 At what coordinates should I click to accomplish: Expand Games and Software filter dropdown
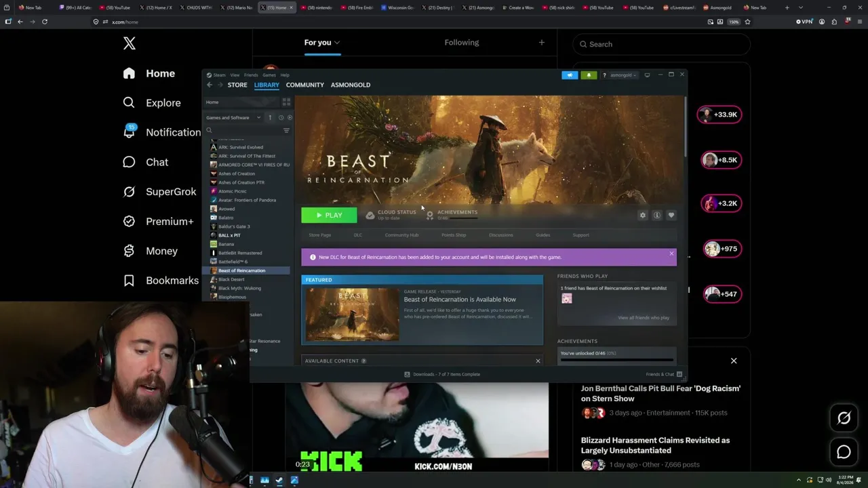233,118
